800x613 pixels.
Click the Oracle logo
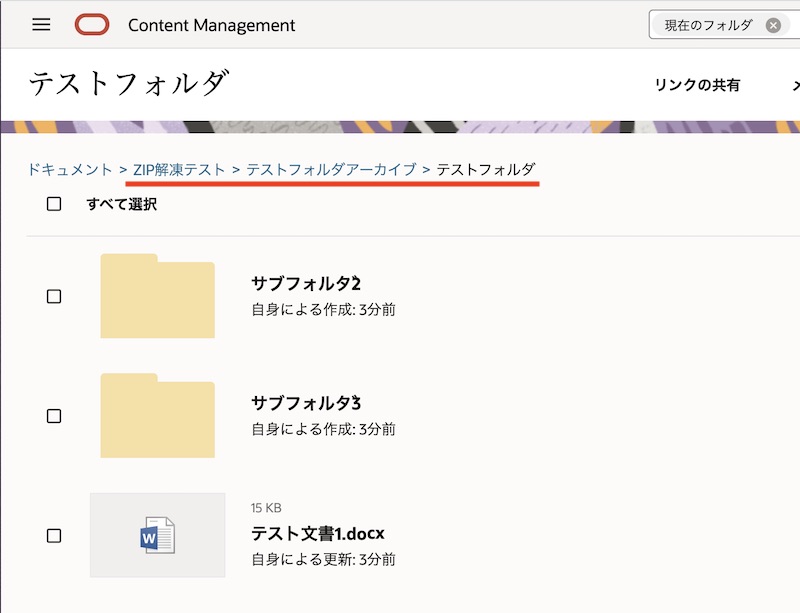tap(93, 25)
